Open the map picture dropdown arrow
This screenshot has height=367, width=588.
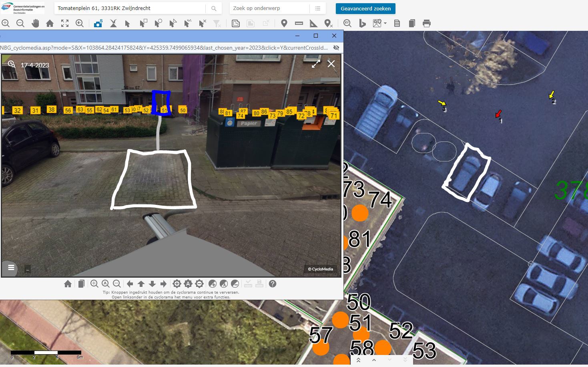pyautogui.click(x=385, y=24)
